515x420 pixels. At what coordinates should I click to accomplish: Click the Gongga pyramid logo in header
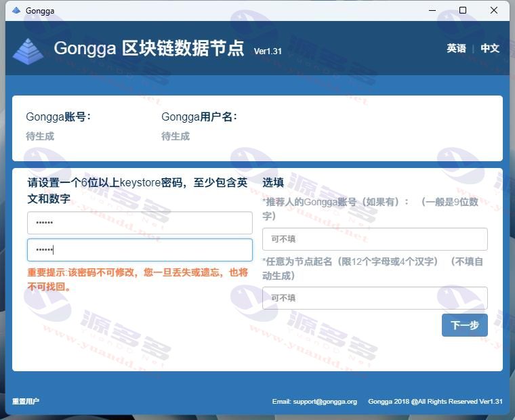point(28,51)
